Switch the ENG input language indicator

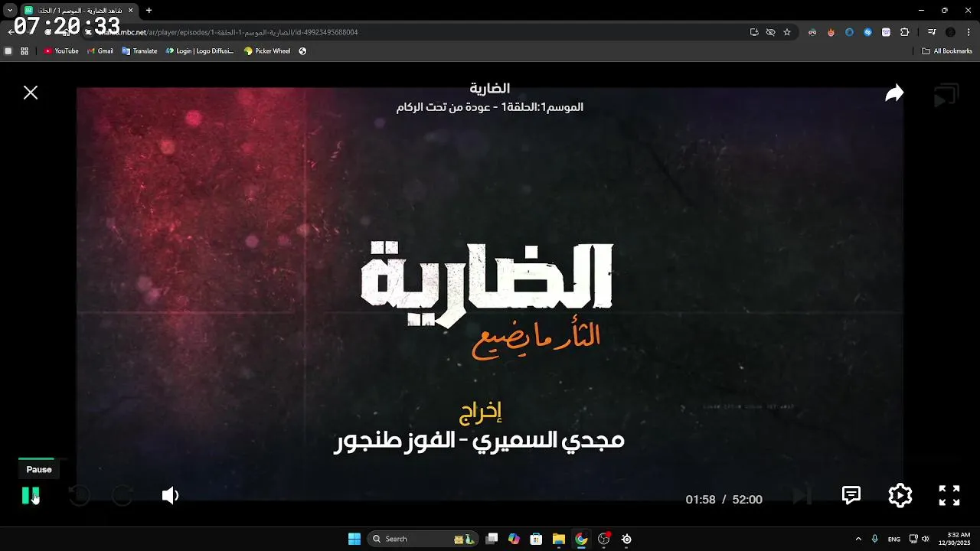(x=893, y=539)
